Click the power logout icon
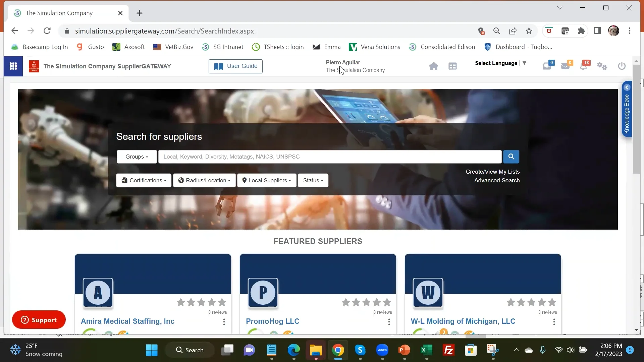The image size is (644, 362). coord(622,66)
